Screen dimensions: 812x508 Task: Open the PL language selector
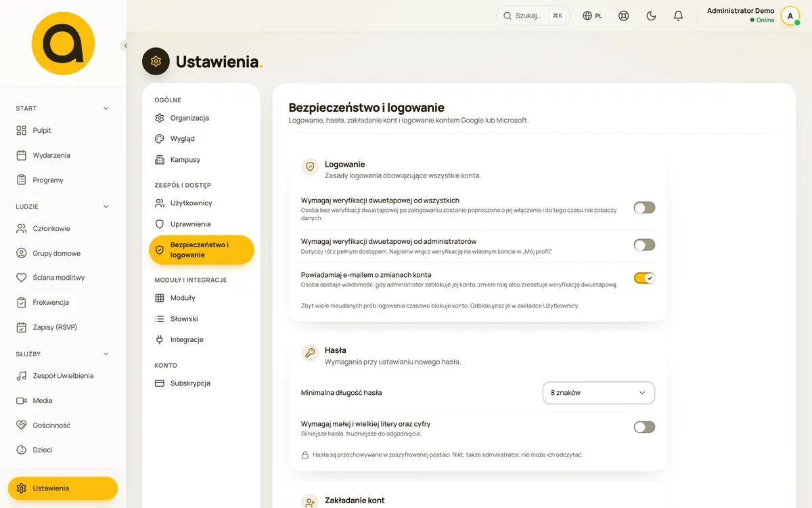(593, 16)
